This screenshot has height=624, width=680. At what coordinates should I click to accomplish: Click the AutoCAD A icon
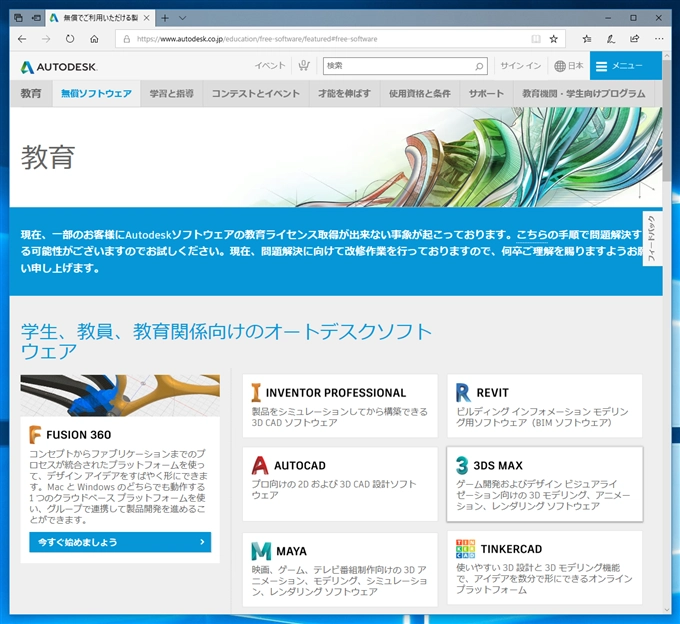click(x=260, y=465)
